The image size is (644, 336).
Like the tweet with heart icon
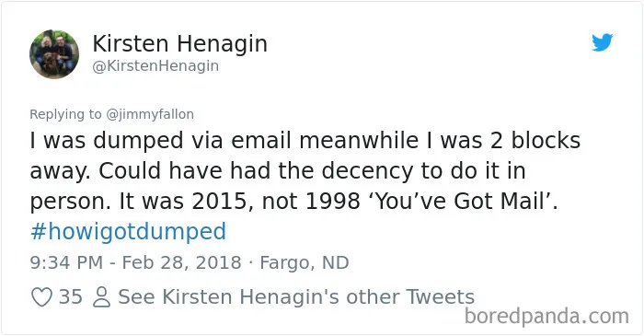[x=42, y=296]
